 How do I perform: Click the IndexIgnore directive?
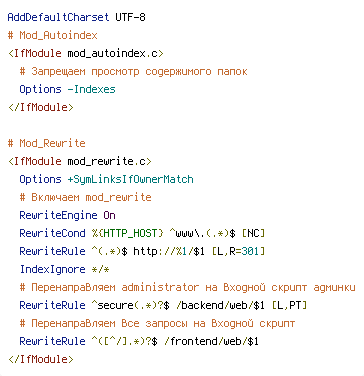[52, 269]
